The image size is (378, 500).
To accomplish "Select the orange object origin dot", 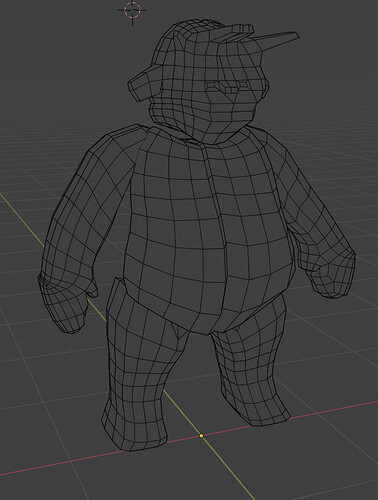I will click(201, 435).
